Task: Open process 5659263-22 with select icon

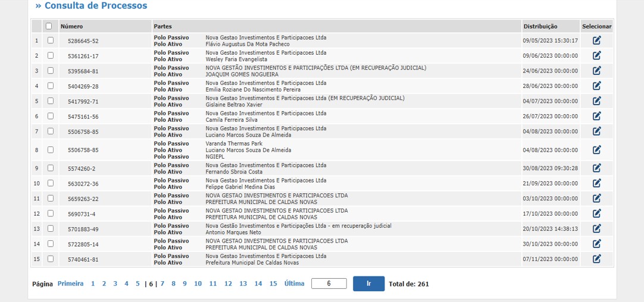Action: (x=596, y=199)
